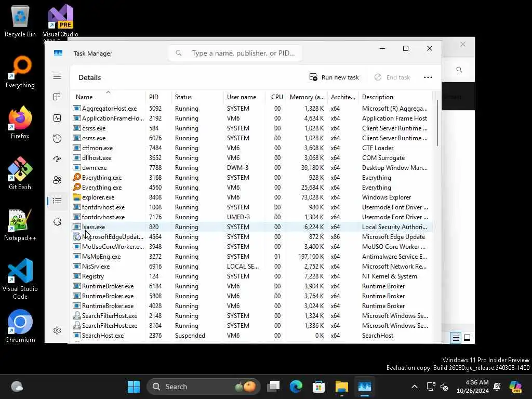This screenshot has width=532, height=399.
Task: Select the SearchHost.exe suspended row
Action: (x=251, y=335)
